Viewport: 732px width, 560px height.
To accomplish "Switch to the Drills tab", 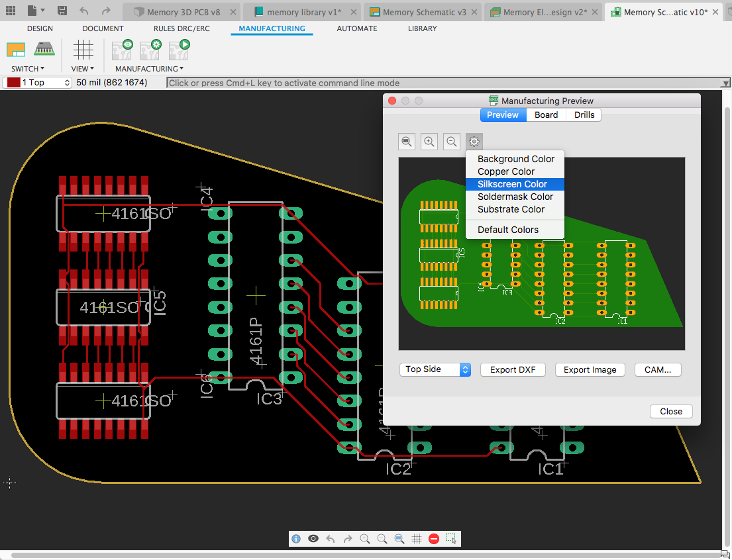I will [x=584, y=115].
